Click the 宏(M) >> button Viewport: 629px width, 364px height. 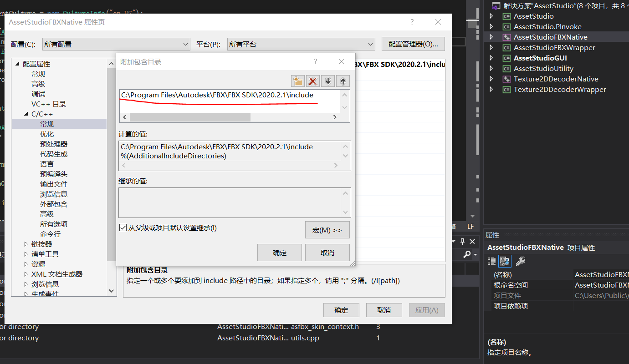[x=327, y=230]
